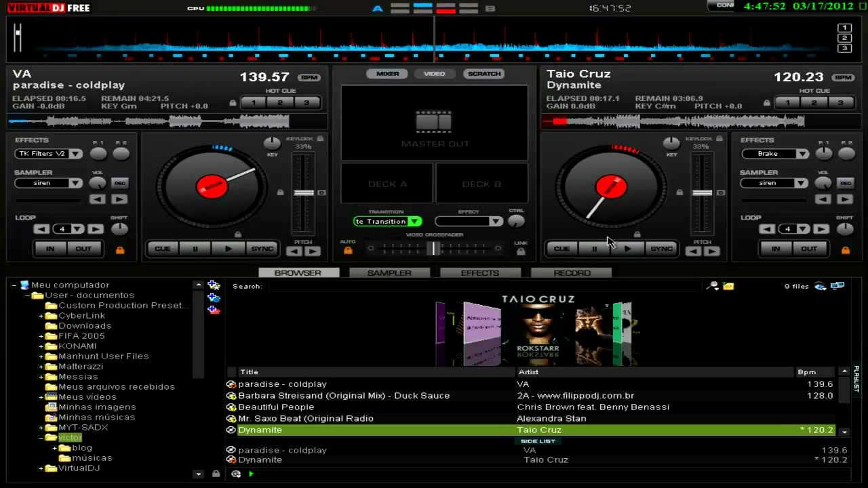Toggle left deck keylock padlock
868x488 pixels.
(x=320, y=138)
